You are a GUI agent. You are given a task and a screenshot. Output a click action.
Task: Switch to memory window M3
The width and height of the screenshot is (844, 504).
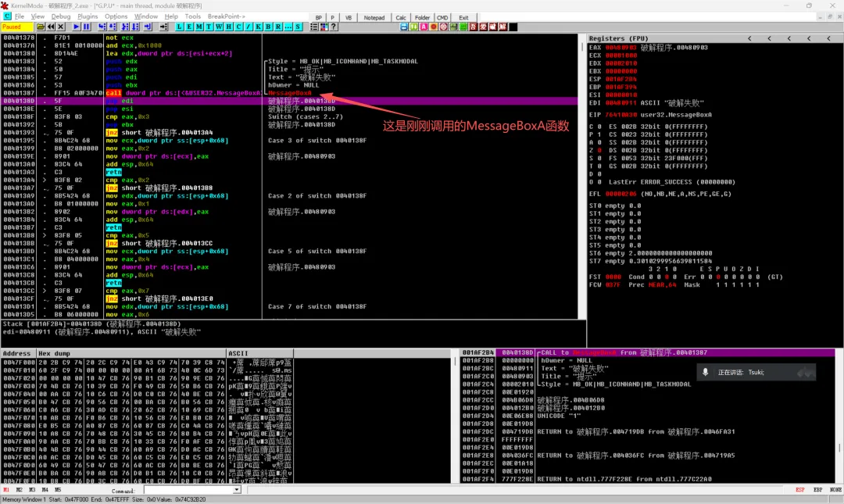[32, 490]
